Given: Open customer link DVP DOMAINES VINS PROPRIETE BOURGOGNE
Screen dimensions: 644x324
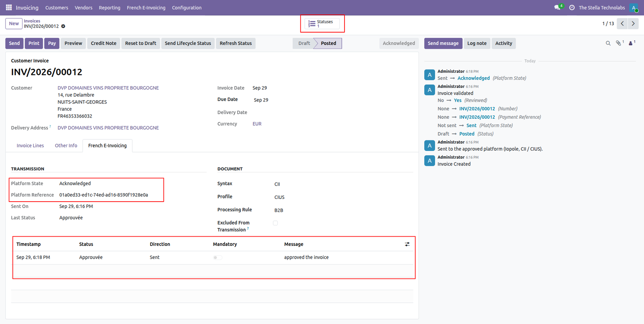Looking at the screenshot, I should coord(108,88).
